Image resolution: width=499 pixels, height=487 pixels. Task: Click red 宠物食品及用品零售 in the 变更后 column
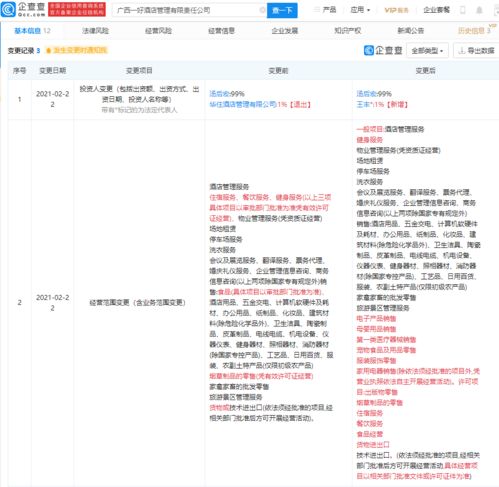386,350
